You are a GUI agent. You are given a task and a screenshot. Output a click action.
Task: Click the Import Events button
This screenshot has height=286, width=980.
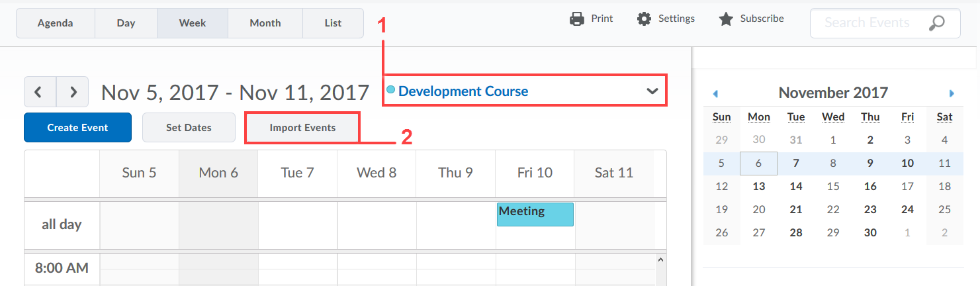point(302,128)
